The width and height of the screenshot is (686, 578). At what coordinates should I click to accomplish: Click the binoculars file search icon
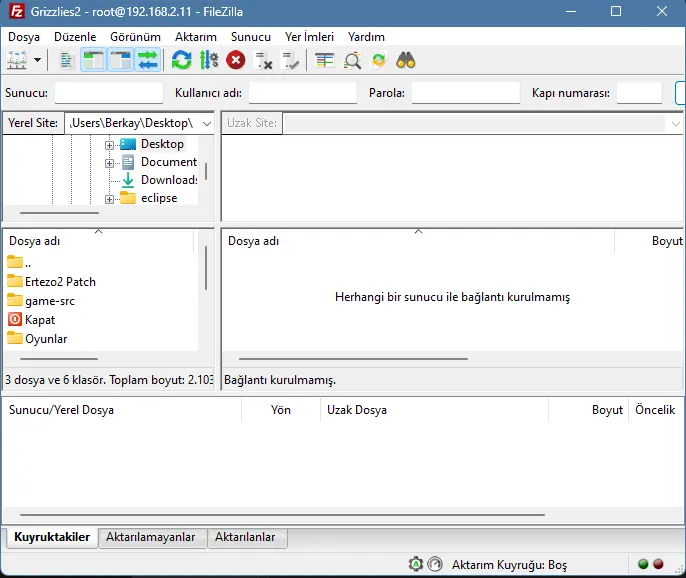[405, 60]
